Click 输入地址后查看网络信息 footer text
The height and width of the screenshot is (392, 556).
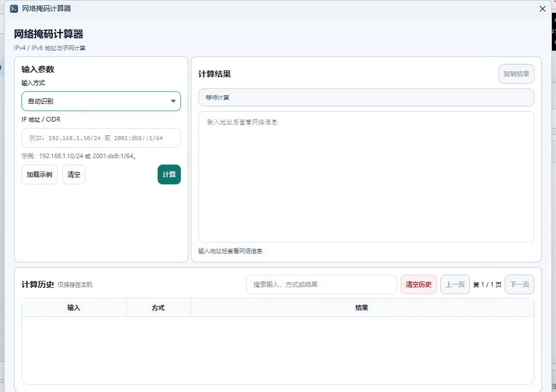(x=230, y=251)
